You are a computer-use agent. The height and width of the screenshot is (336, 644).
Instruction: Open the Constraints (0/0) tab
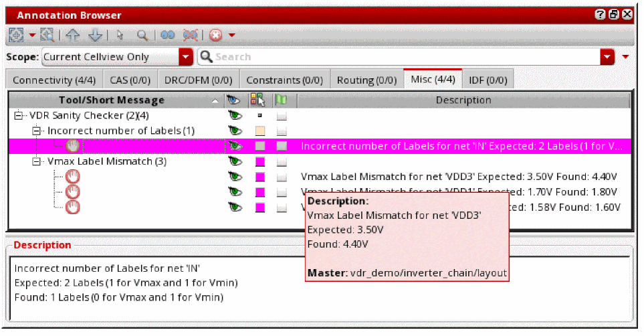point(285,80)
